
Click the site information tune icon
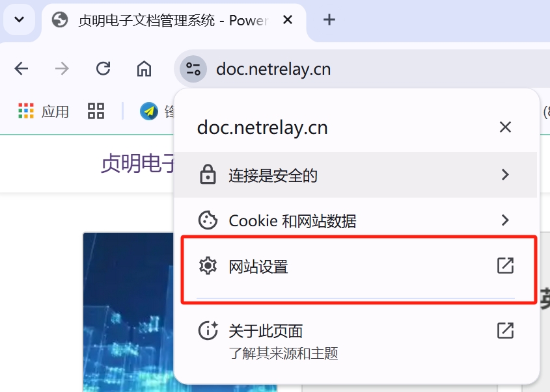[193, 69]
